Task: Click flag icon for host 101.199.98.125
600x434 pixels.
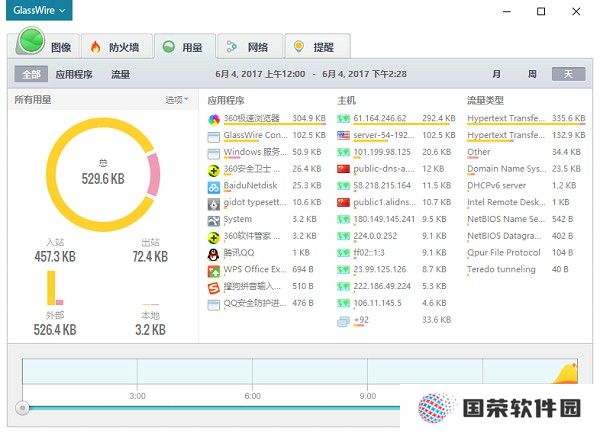Action: [343, 152]
